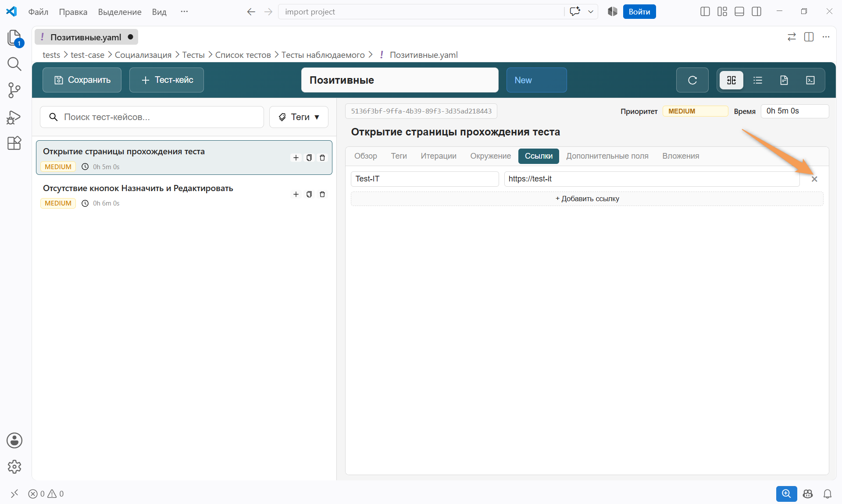Add item to 'Отсутствие кнопок' test case

coord(296,194)
